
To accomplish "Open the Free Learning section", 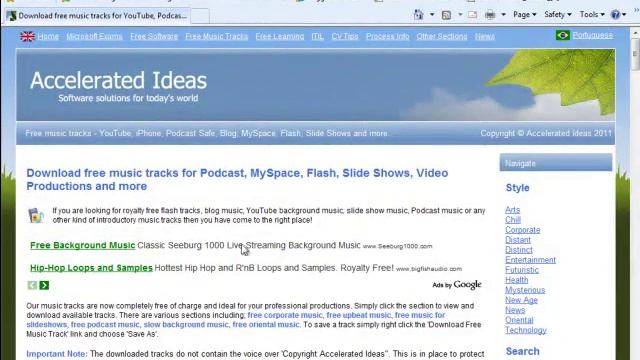I will (x=280, y=36).
